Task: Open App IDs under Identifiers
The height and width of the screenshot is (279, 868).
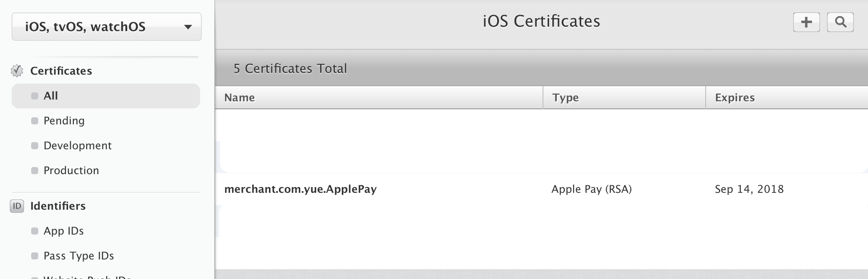Action: (64, 231)
